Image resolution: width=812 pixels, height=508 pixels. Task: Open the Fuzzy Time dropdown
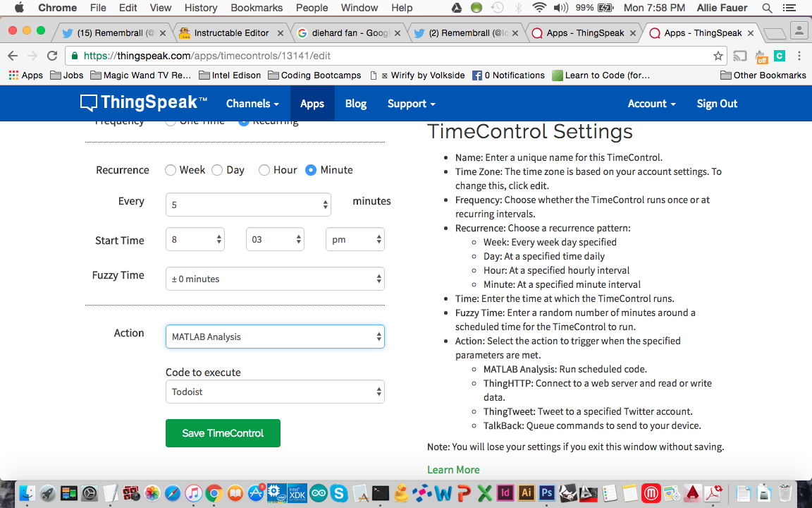coord(275,279)
